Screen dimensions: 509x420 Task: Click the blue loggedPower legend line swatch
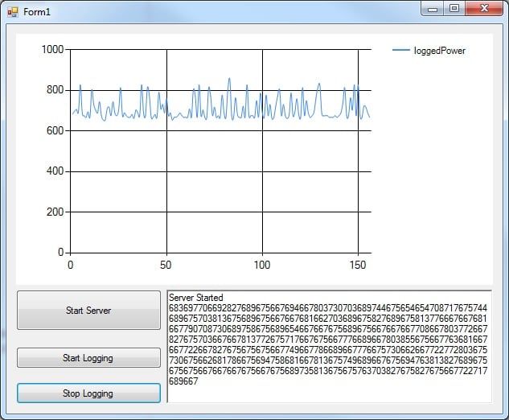(400, 50)
